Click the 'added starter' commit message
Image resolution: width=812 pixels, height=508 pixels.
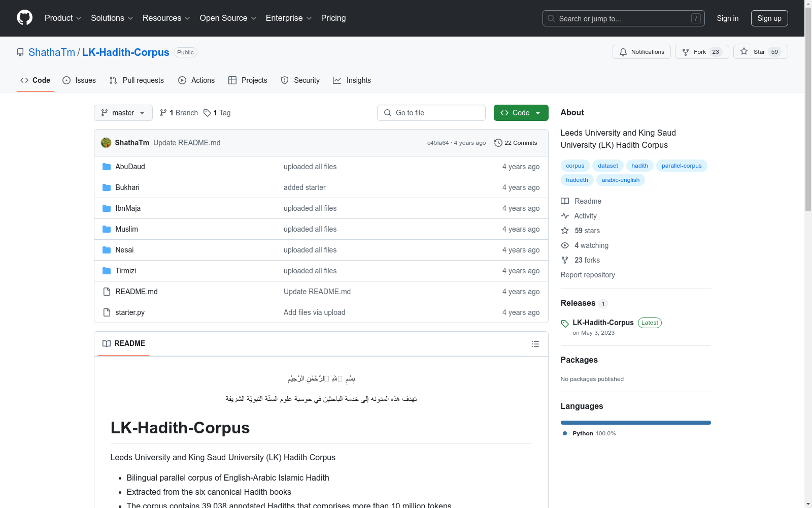pyautogui.click(x=304, y=187)
